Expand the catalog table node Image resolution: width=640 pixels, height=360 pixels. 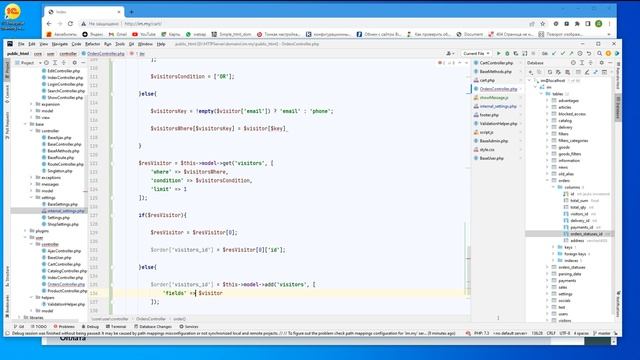(547, 120)
